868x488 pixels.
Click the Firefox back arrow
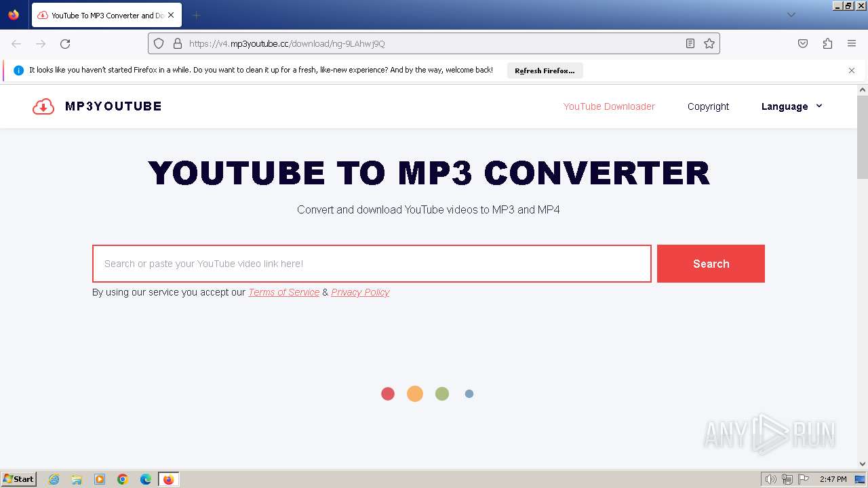click(16, 43)
